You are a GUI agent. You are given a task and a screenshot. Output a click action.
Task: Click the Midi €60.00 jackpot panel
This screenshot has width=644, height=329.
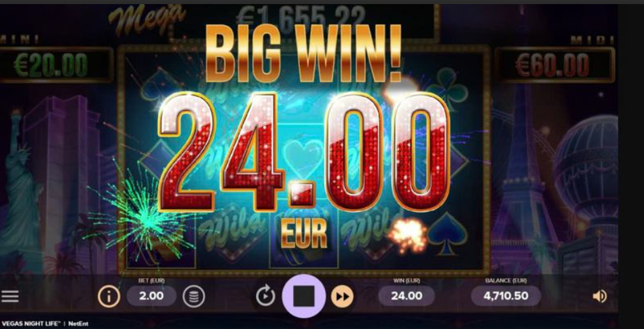(x=555, y=65)
